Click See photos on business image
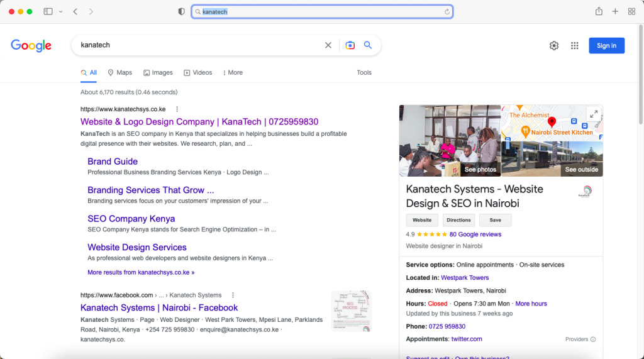Viewport: 644px width, 359px height. [x=480, y=170]
